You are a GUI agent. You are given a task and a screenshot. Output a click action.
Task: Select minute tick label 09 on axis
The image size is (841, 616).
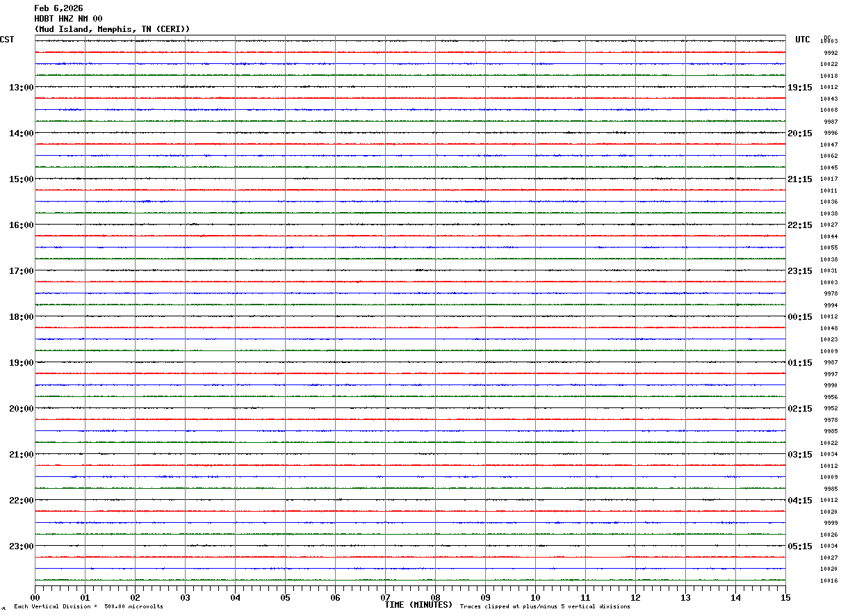(x=485, y=597)
